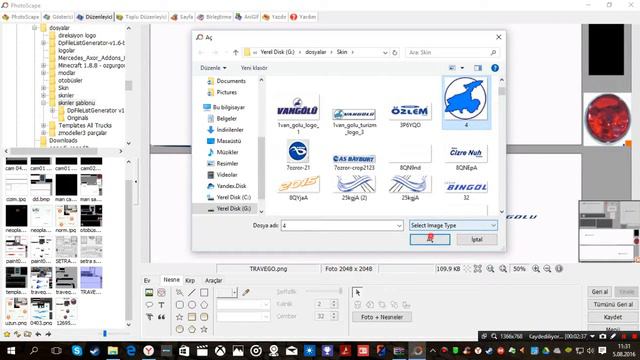The width and height of the screenshot is (640, 360).
Task: Open Skype from the taskbar
Action: pyautogui.click(x=77, y=351)
